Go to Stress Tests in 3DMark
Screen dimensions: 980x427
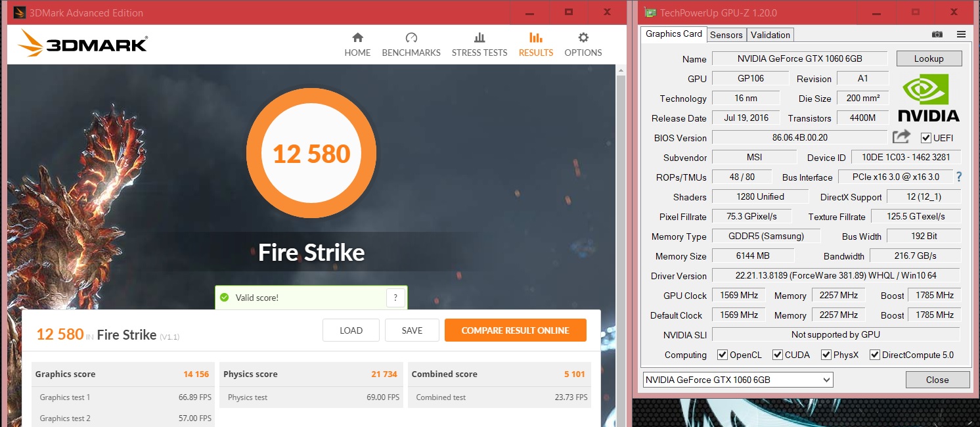[479, 45]
